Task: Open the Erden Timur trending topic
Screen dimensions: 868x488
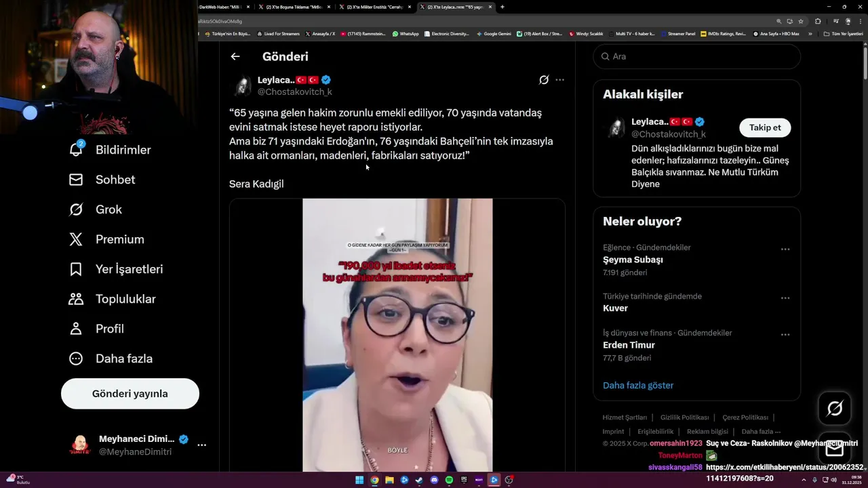Action: (629, 345)
